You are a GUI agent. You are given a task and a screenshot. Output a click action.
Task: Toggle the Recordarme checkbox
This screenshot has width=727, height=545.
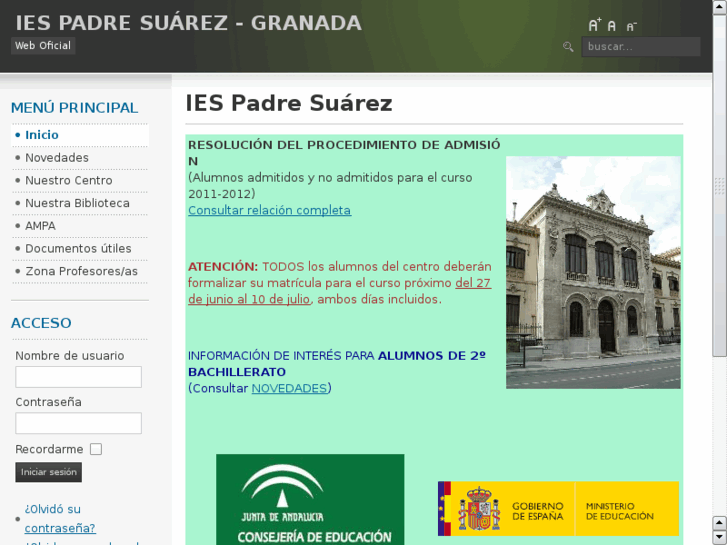(96, 449)
